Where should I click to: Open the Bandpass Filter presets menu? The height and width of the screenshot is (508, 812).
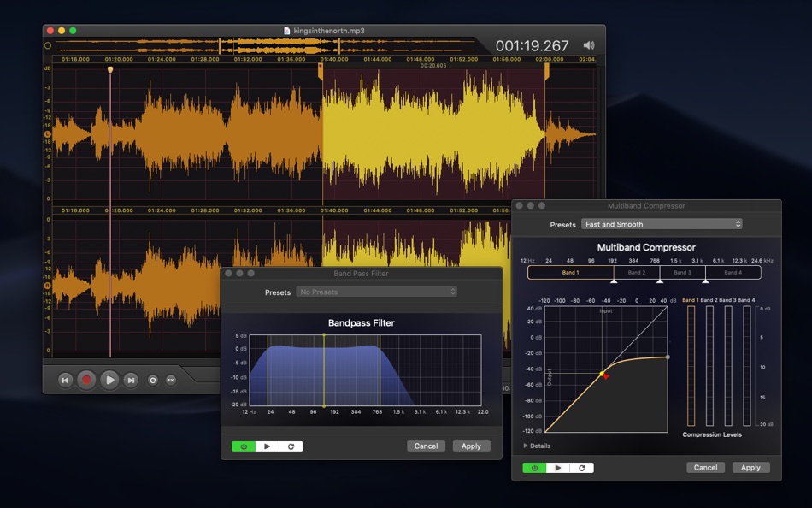click(376, 291)
